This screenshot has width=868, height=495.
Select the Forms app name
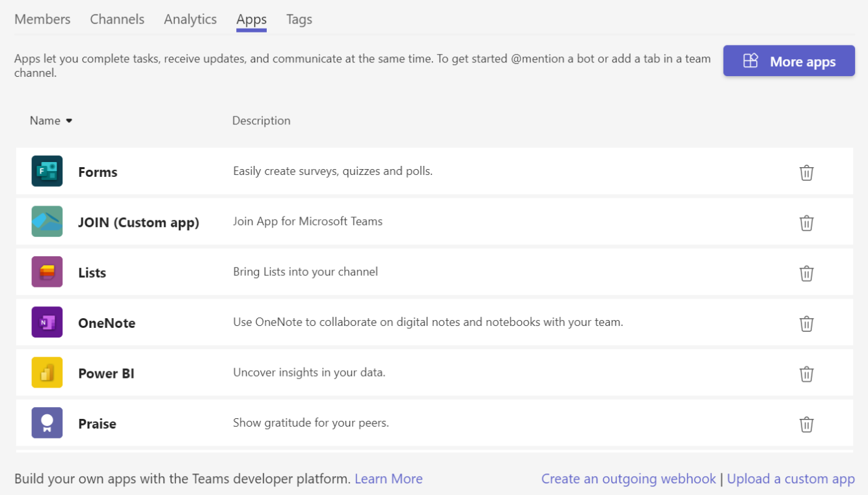pos(98,172)
